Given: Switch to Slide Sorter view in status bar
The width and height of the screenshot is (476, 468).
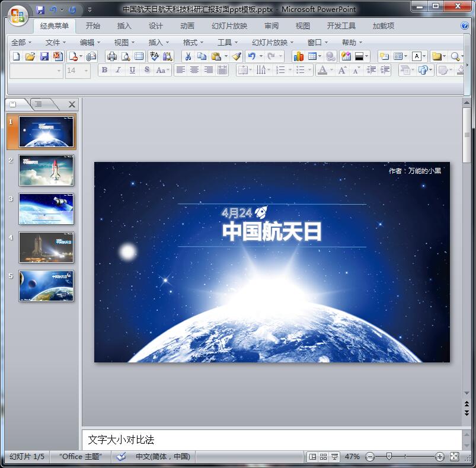Looking at the screenshot, I should click(323, 457).
